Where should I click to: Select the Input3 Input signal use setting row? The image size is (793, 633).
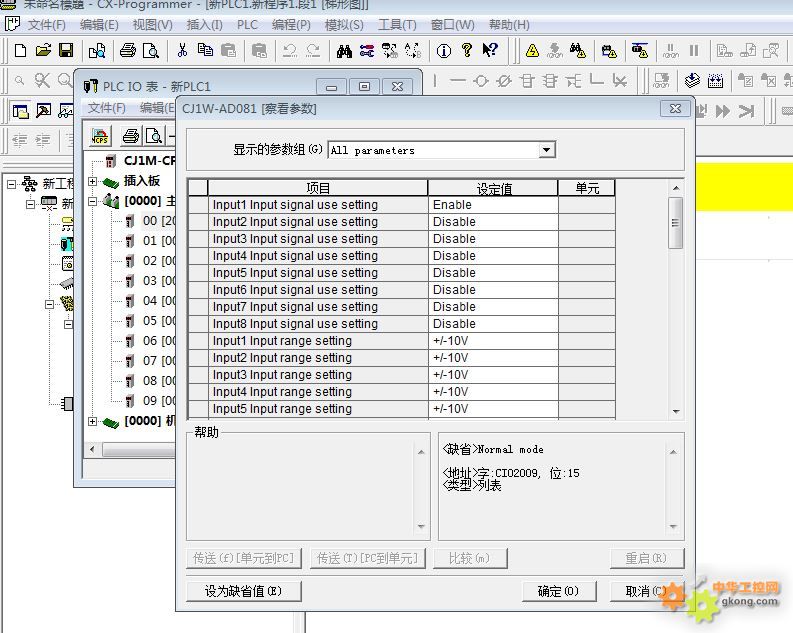tap(402, 239)
